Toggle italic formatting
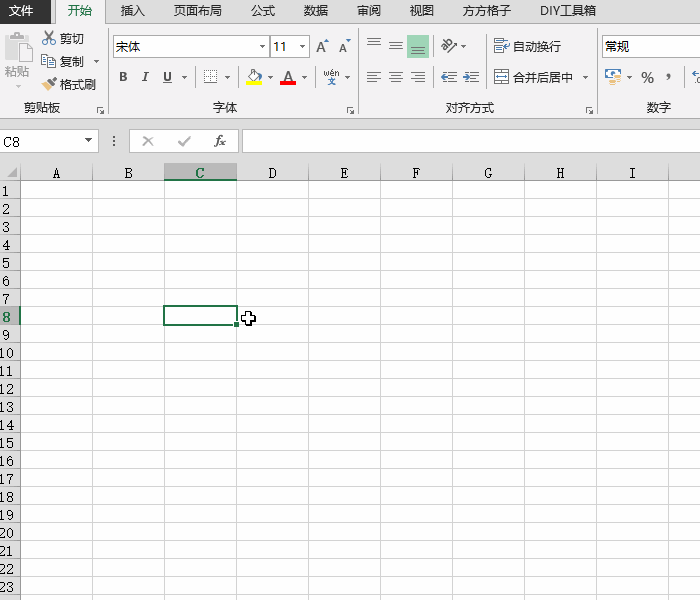700x600 pixels. (x=145, y=77)
